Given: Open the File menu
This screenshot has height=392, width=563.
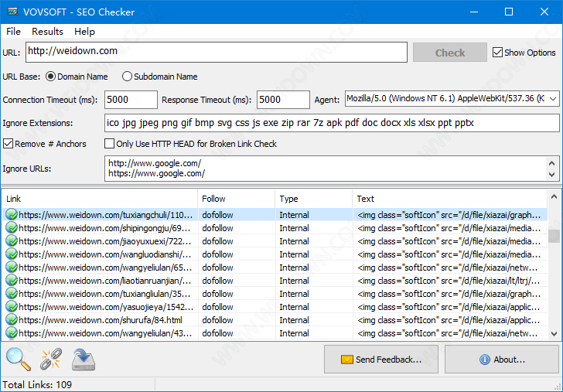Looking at the screenshot, I should (x=13, y=32).
